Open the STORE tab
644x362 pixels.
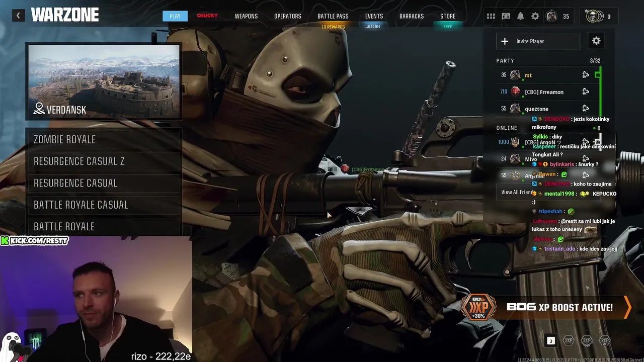tap(448, 16)
